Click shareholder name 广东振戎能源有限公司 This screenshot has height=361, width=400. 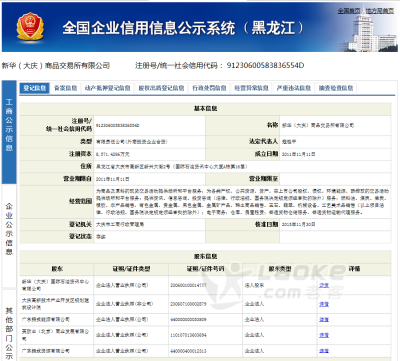[x=46, y=319]
